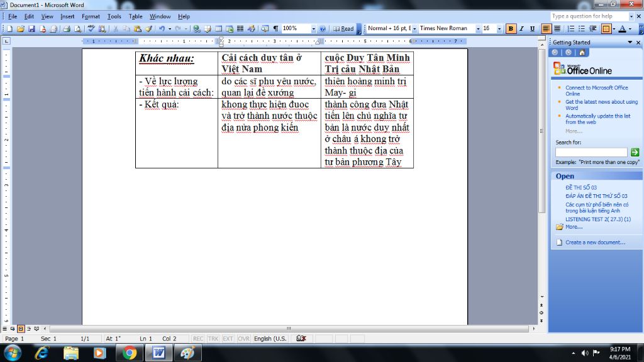Activate the Format Painter brush

pos(148,29)
